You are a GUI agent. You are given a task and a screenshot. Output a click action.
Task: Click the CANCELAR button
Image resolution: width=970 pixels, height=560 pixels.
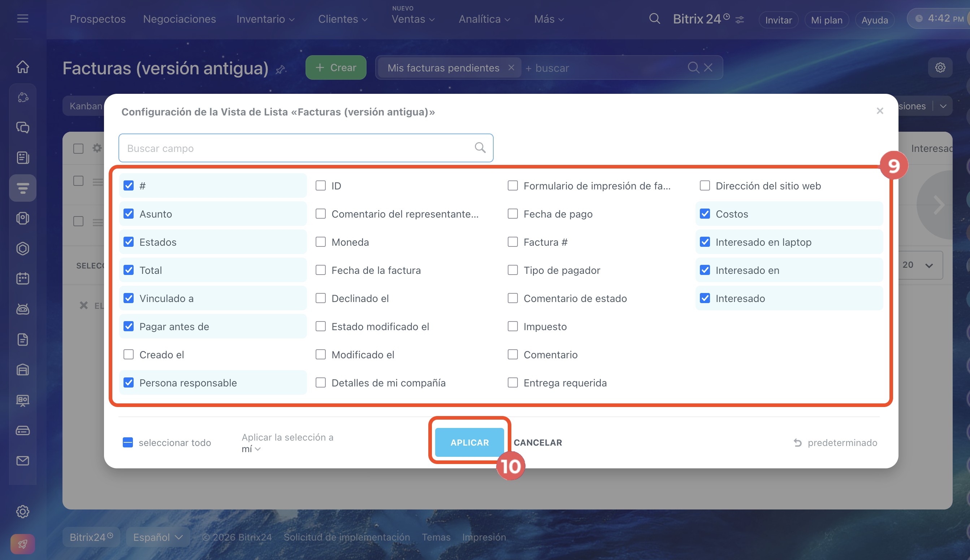538,442
